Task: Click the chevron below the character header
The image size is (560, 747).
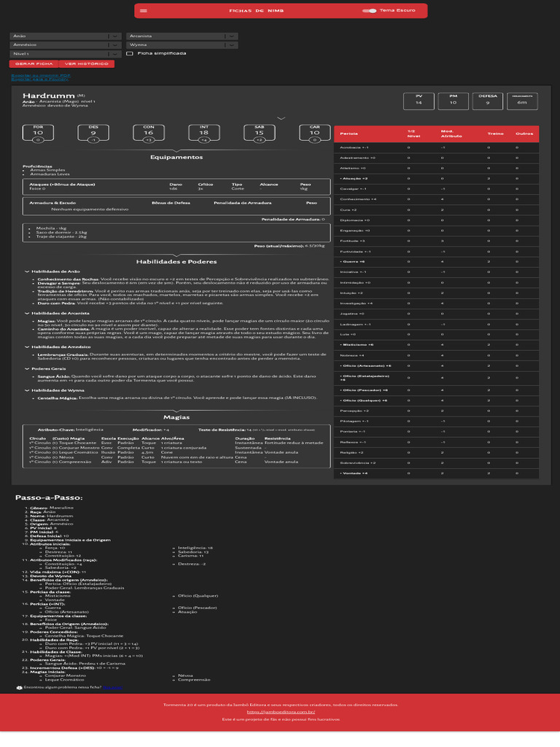Action: tap(281, 118)
